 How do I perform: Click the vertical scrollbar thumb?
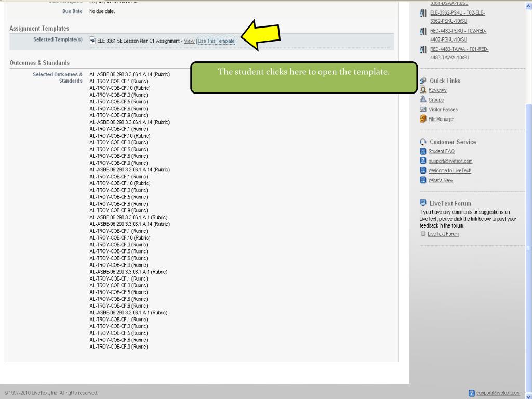point(528,248)
